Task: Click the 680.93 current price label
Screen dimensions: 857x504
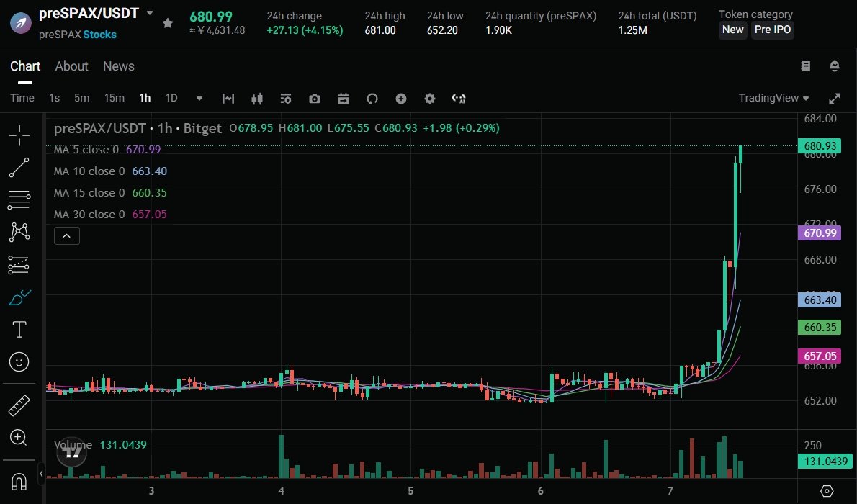Action: pos(820,146)
